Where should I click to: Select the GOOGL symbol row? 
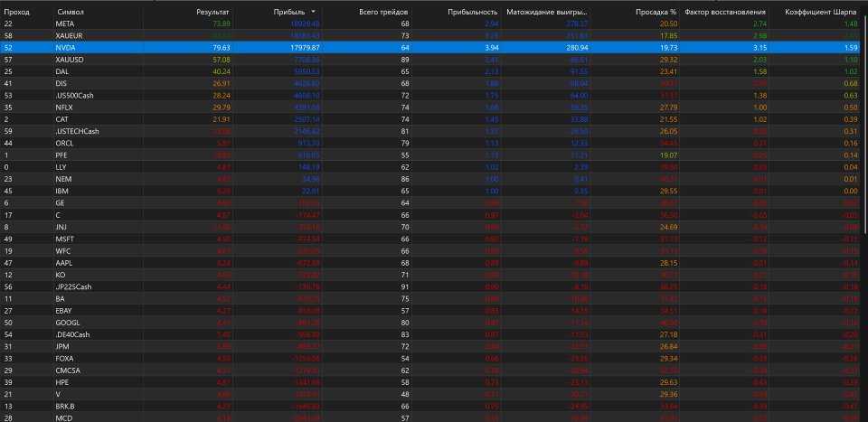tap(430, 323)
